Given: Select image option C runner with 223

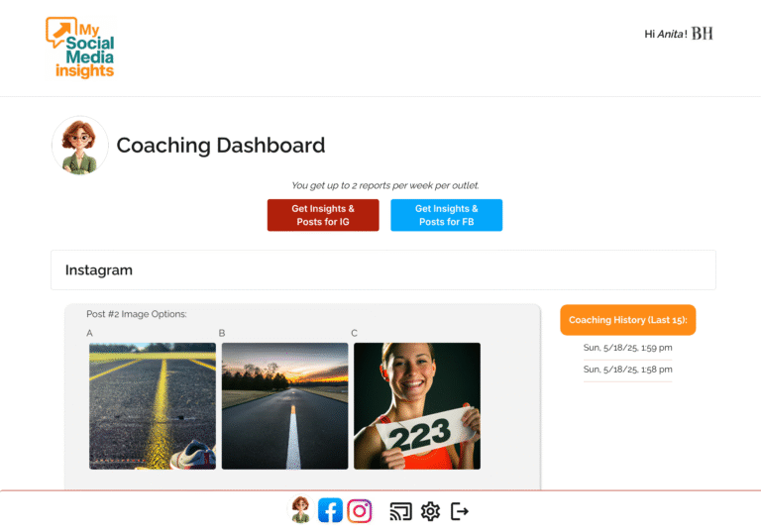Looking at the screenshot, I should pyautogui.click(x=417, y=406).
